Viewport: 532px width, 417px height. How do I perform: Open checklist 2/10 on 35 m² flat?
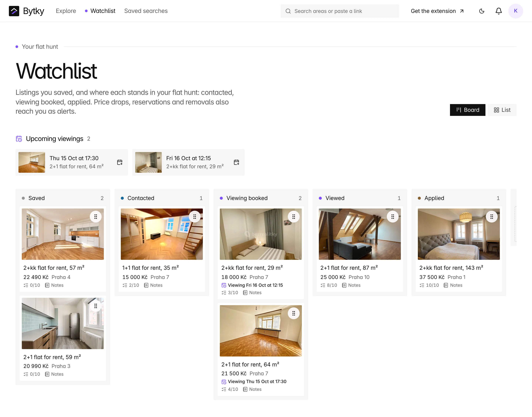click(131, 285)
